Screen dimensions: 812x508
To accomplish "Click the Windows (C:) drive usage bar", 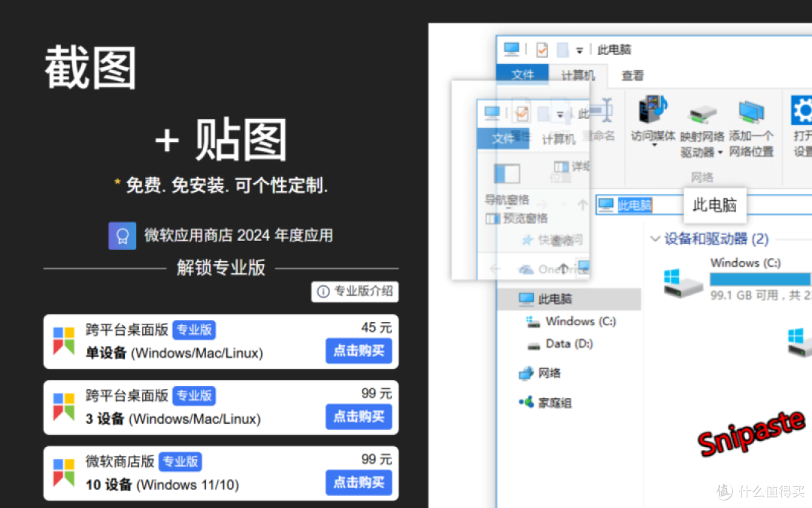I will pyautogui.click(x=760, y=279).
